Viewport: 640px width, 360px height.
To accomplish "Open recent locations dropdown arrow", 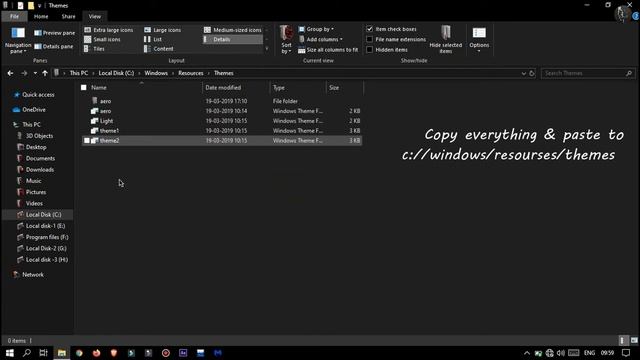I will point(35,73).
